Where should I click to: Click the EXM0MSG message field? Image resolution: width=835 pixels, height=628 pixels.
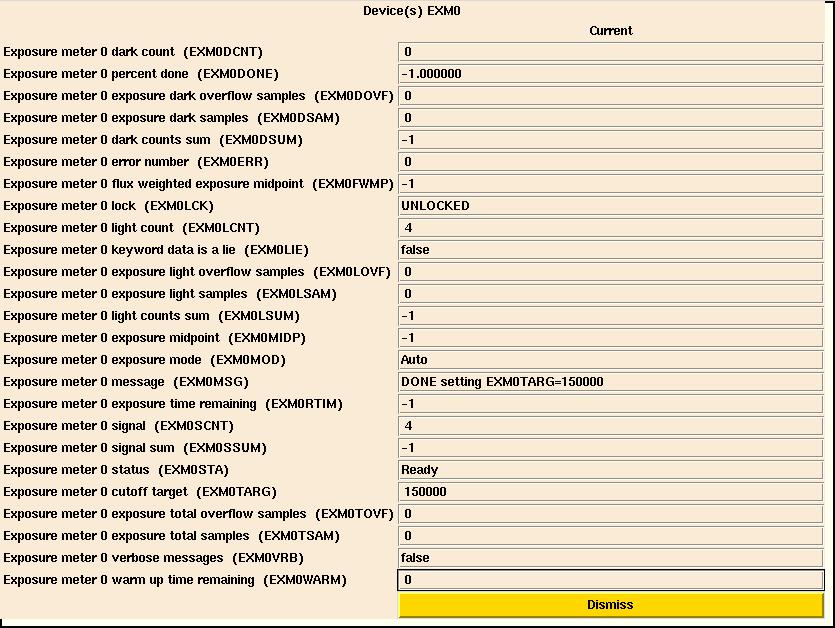(610, 382)
